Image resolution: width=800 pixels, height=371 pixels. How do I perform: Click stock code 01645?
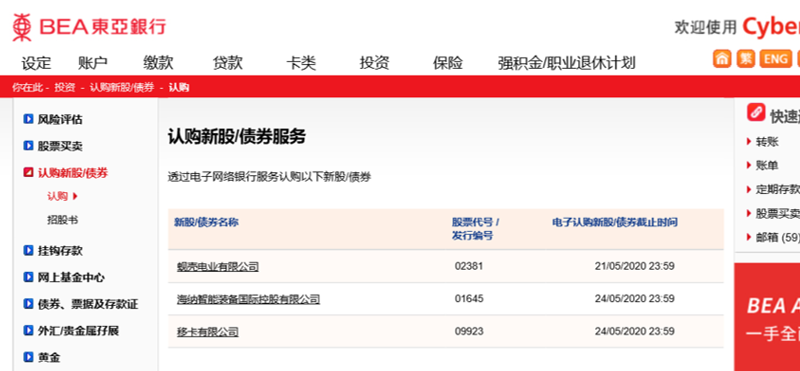point(469,299)
